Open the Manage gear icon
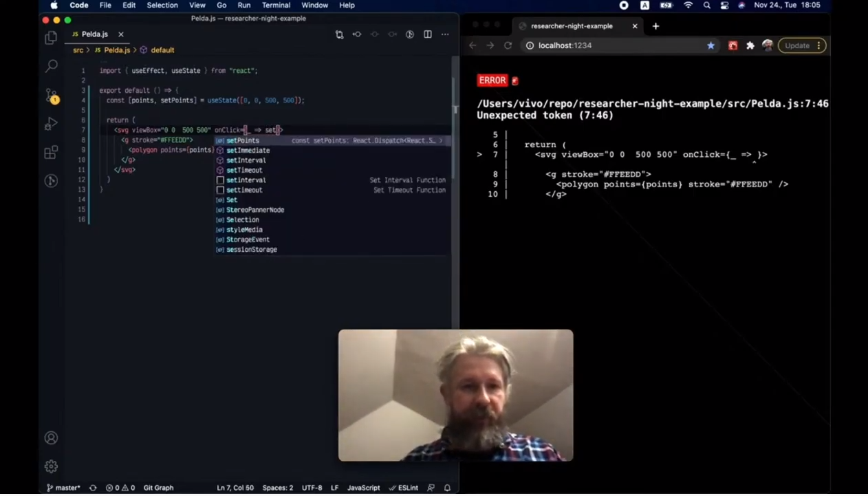The height and width of the screenshot is (496, 868). click(51, 466)
